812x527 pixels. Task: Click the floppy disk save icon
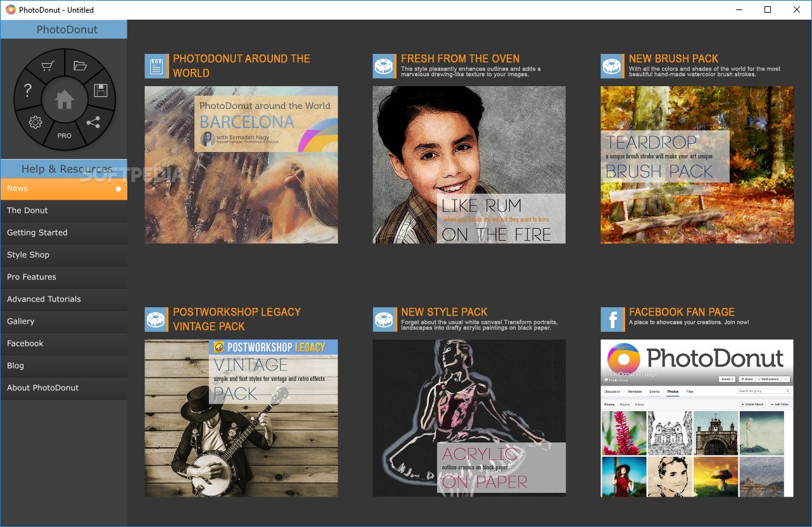101,90
